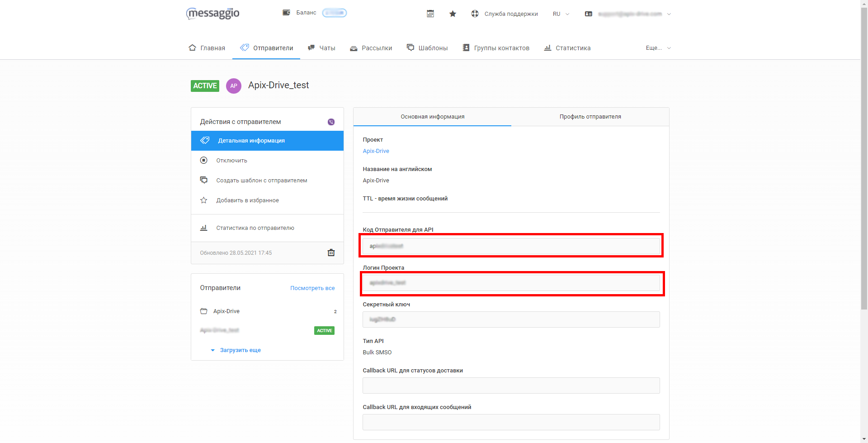The image size is (868, 443).
Task: Click the Секретный ключ field
Action: point(511,319)
